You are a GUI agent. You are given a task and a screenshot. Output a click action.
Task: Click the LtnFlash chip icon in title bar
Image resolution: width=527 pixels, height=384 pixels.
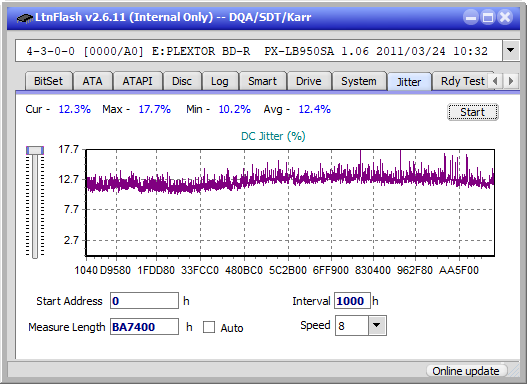pos(24,17)
